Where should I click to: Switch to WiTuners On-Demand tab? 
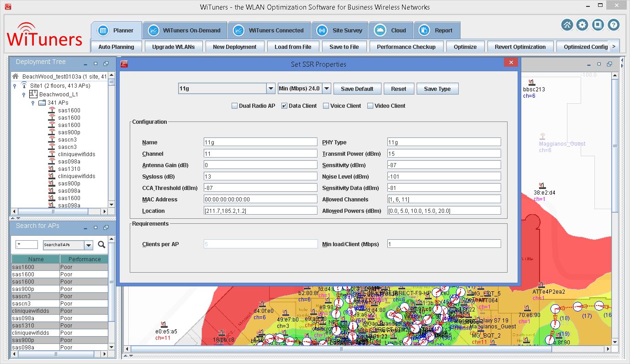pyautogui.click(x=185, y=31)
